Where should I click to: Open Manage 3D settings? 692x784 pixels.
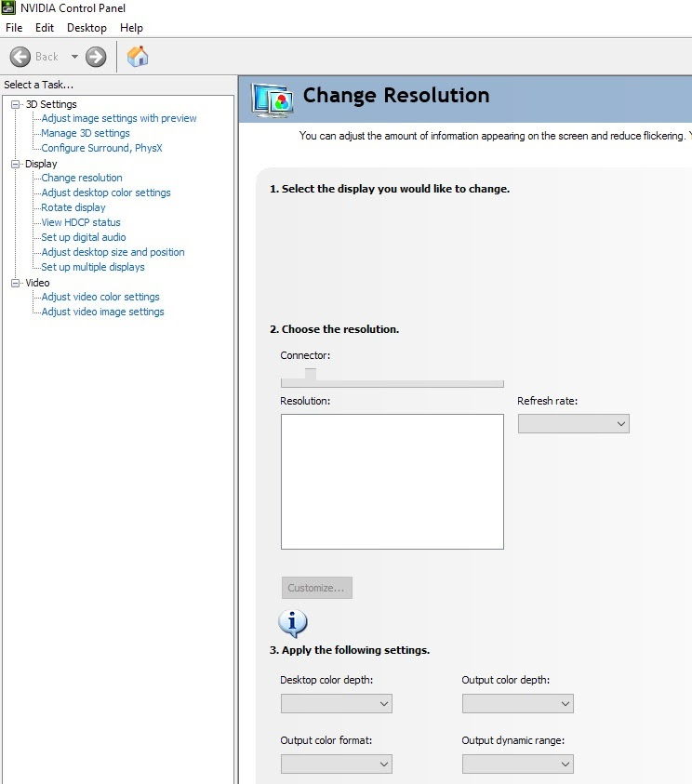(86, 134)
